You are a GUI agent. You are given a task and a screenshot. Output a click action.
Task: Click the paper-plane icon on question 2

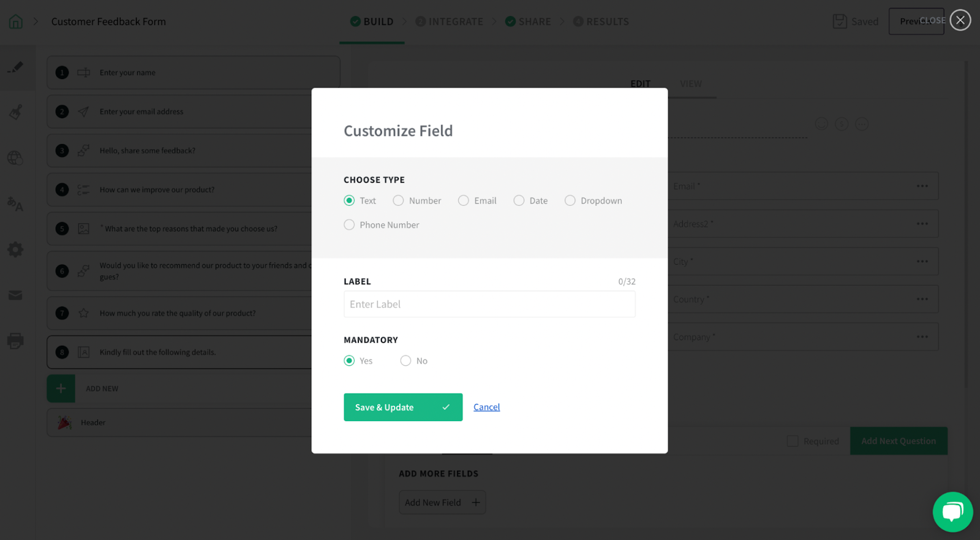[x=84, y=112]
